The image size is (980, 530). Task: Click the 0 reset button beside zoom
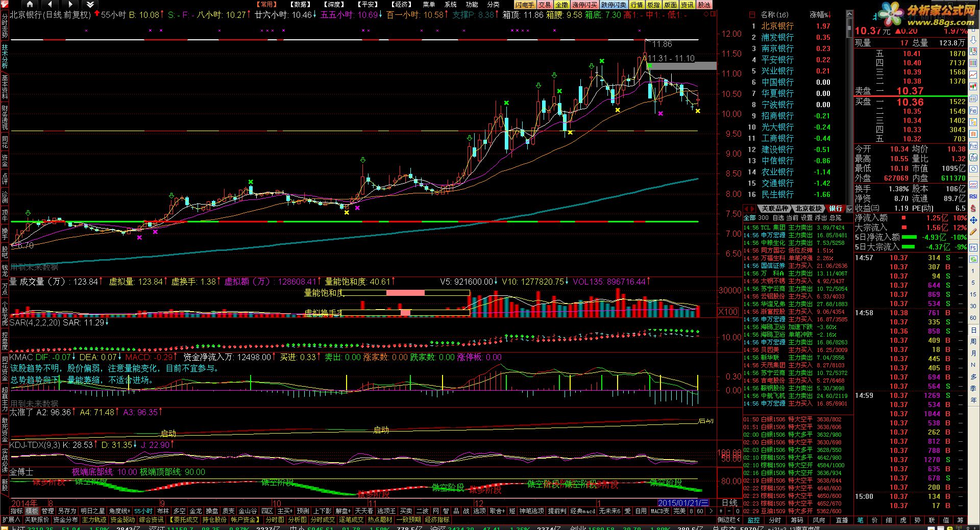(x=738, y=511)
